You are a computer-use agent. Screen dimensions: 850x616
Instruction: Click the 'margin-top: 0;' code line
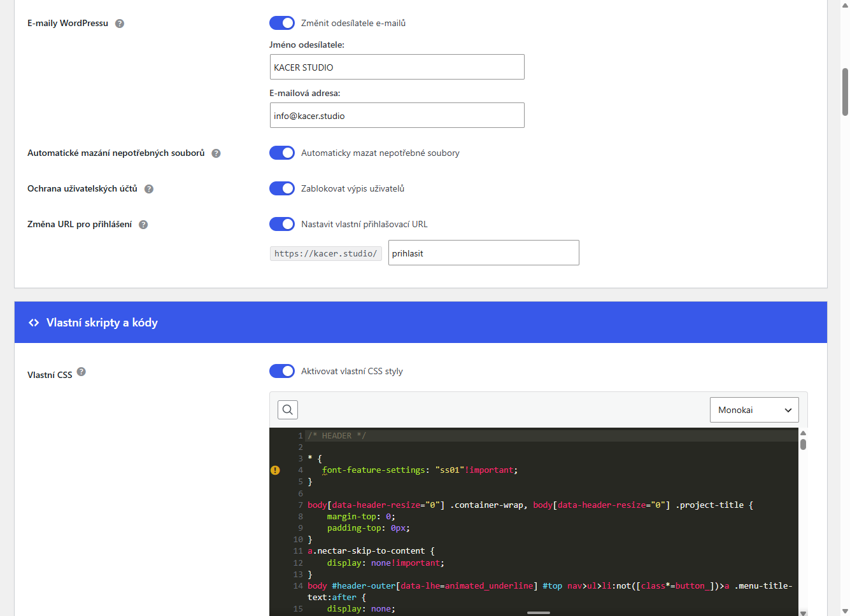pos(361,517)
